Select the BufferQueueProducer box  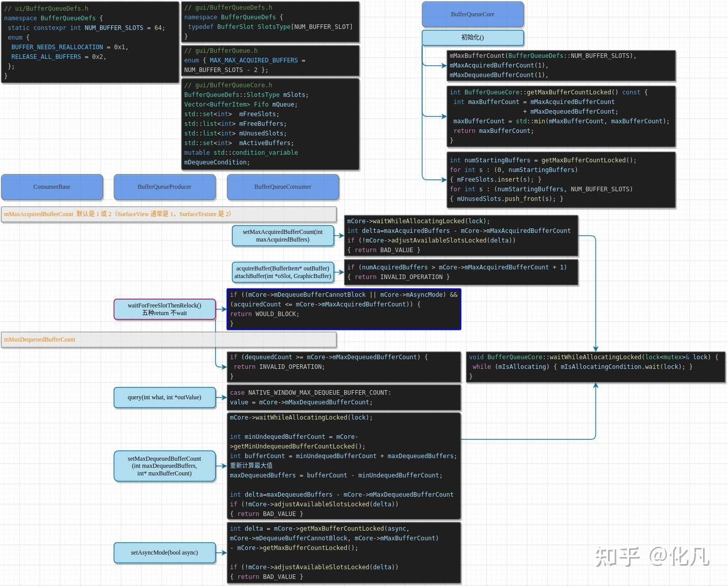[164, 187]
